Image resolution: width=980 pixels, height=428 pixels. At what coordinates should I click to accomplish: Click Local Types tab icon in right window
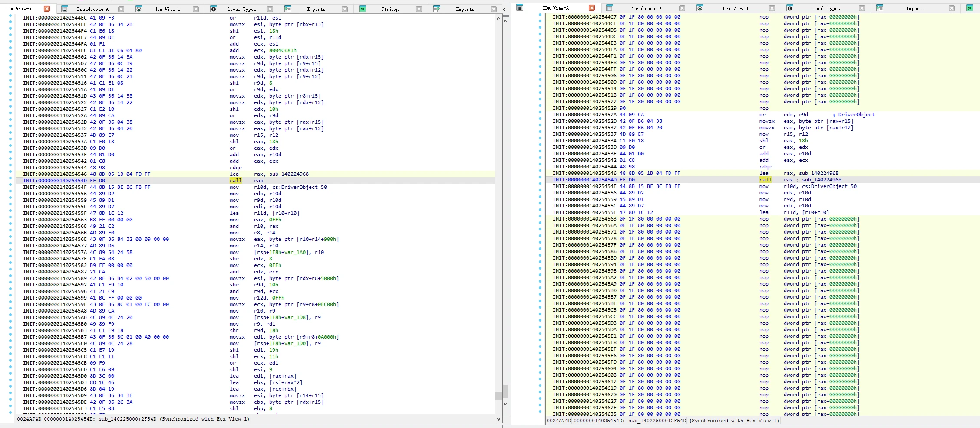(790, 8)
